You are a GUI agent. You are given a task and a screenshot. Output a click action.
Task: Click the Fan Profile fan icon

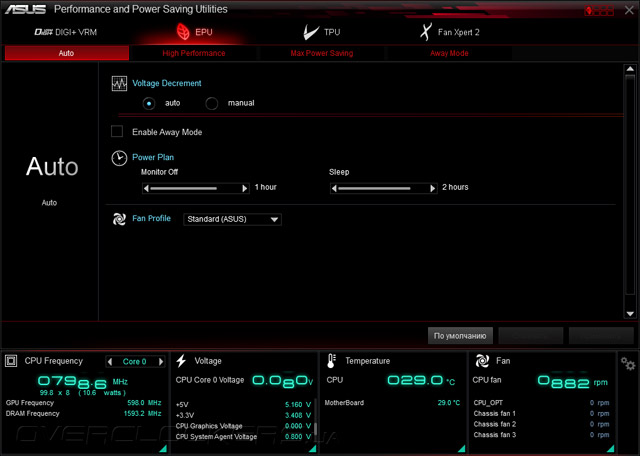tap(119, 219)
